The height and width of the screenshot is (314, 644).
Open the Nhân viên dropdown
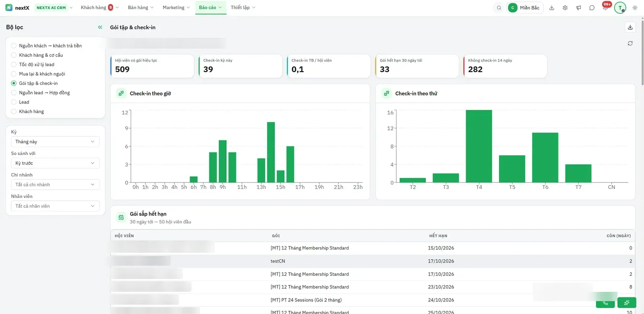tap(55, 206)
